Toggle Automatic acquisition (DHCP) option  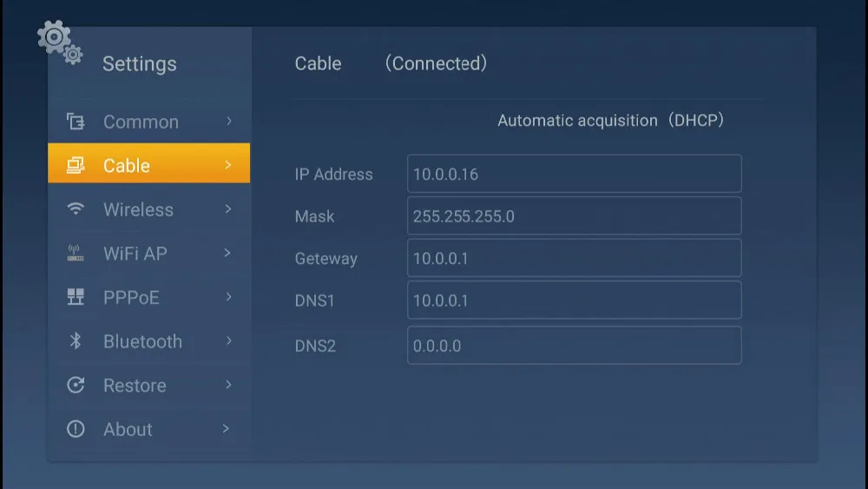click(x=610, y=120)
